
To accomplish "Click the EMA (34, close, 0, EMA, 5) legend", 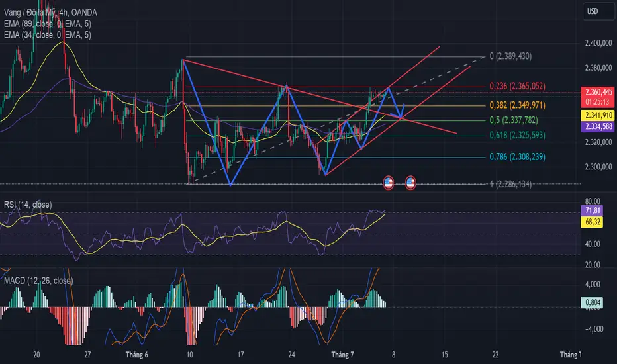I will point(48,35).
